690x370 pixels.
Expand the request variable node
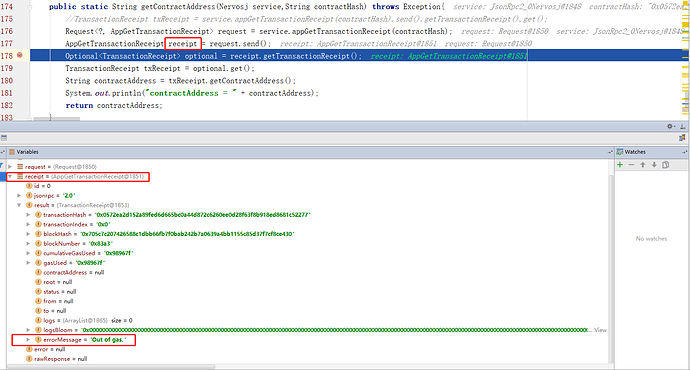pyautogui.click(x=10, y=167)
